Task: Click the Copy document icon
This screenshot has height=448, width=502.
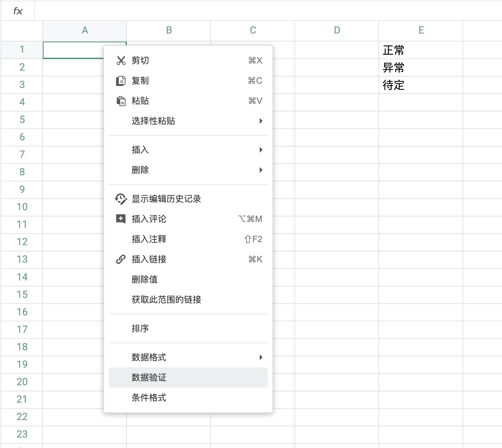Action: pos(121,81)
